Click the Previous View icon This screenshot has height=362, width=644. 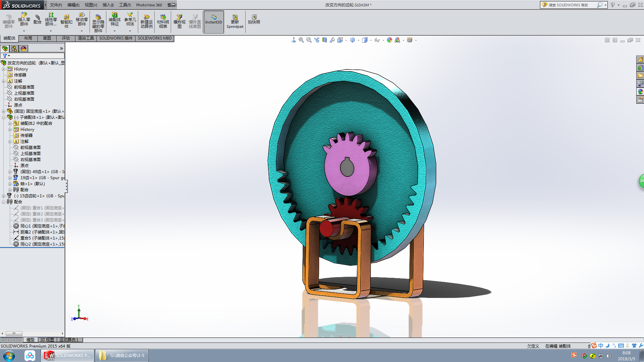tap(317, 40)
